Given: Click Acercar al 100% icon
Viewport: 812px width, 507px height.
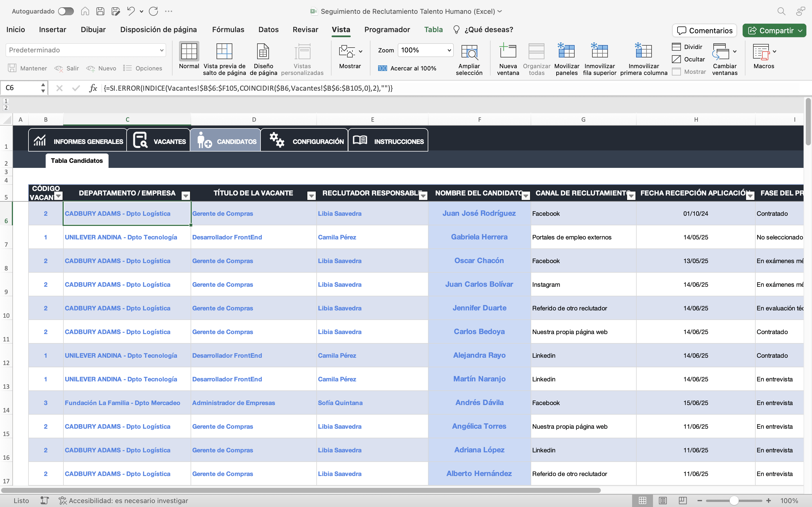Looking at the screenshot, I should tap(382, 68).
